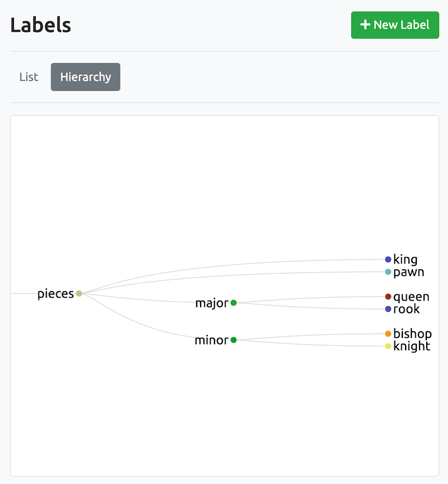Image resolution: width=448 pixels, height=484 pixels.
Task: Select the dark red dot next to queen
Action: (387, 296)
